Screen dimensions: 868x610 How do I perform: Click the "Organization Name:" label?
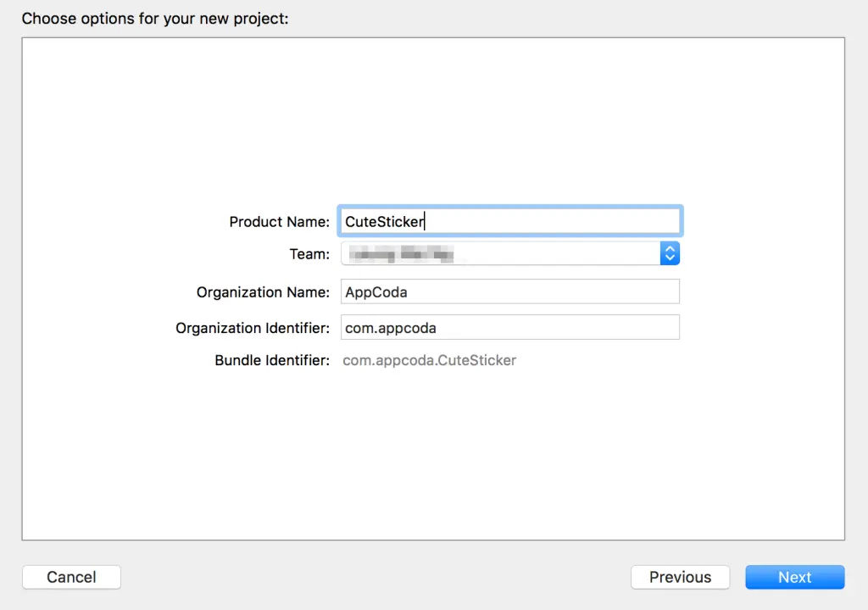point(263,292)
